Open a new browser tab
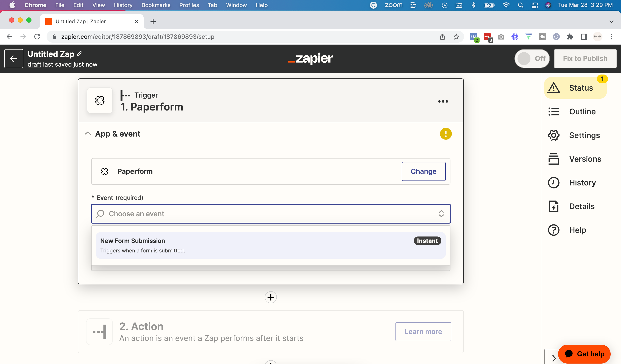 point(153,21)
